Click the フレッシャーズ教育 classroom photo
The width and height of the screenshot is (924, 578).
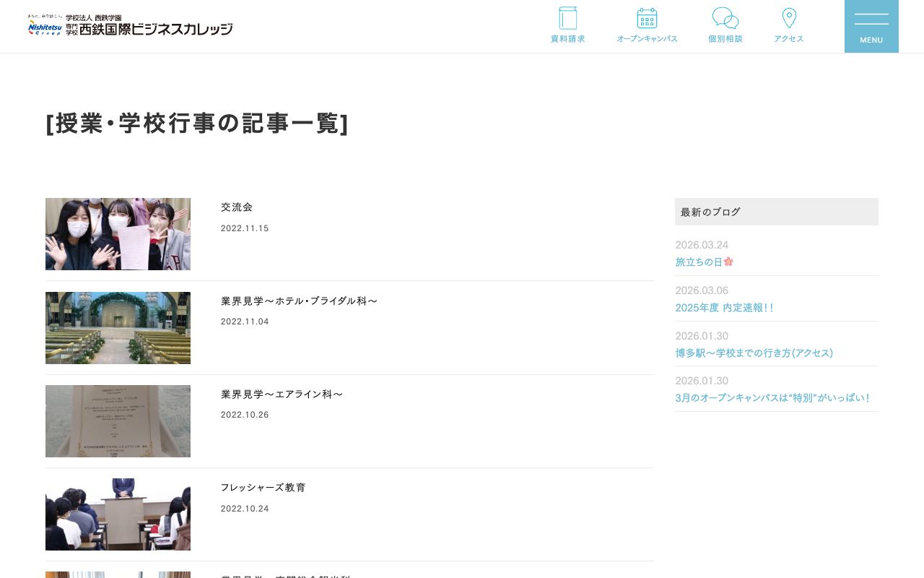pyautogui.click(x=118, y=514)
